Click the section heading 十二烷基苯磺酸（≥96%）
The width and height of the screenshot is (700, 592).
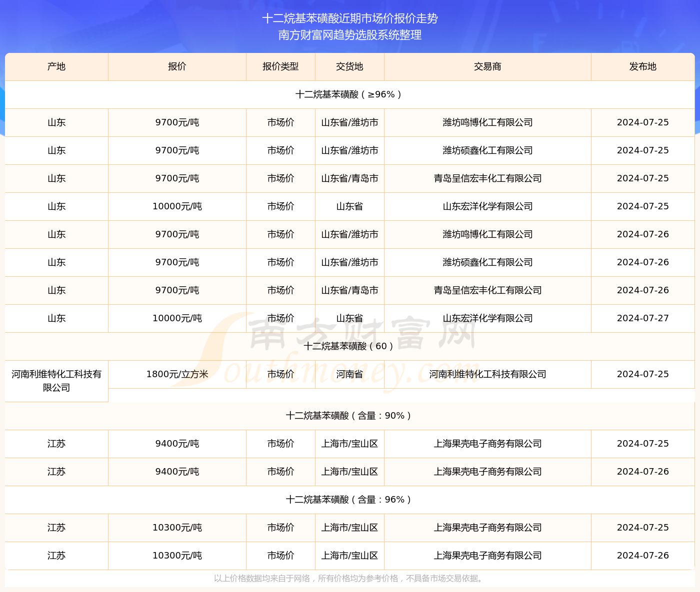(x=350, y=94)
